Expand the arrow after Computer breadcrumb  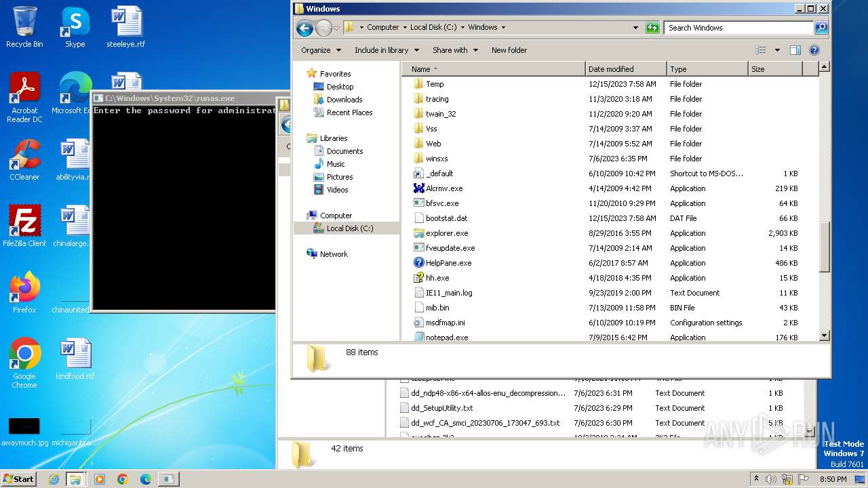[405, 28]
